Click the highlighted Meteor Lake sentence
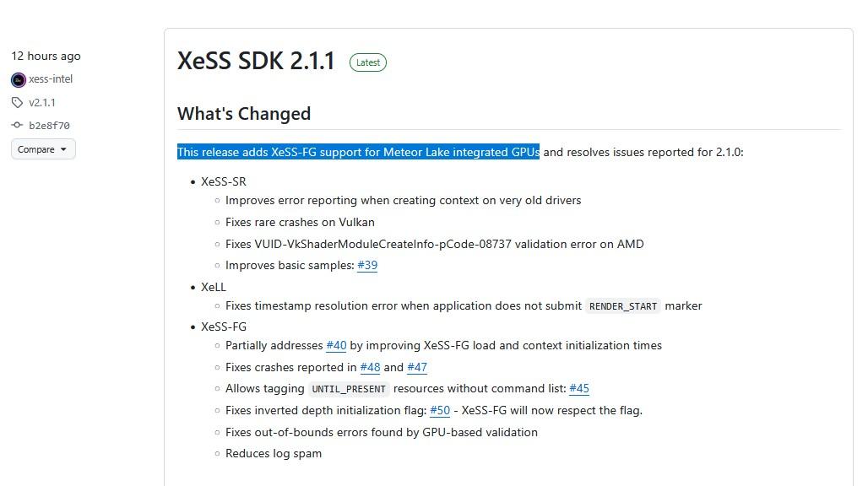 [357, 152]
